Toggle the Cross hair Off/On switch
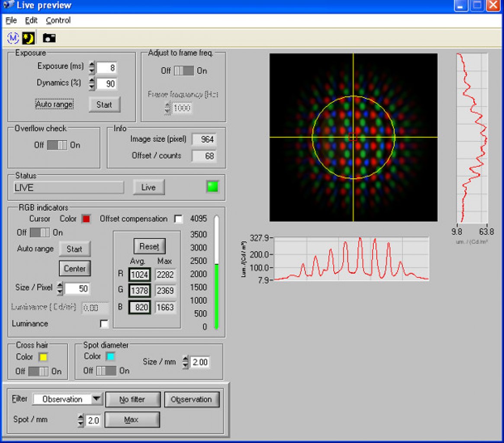The height and width of the screenshot is (443, 504). (38, 372)
